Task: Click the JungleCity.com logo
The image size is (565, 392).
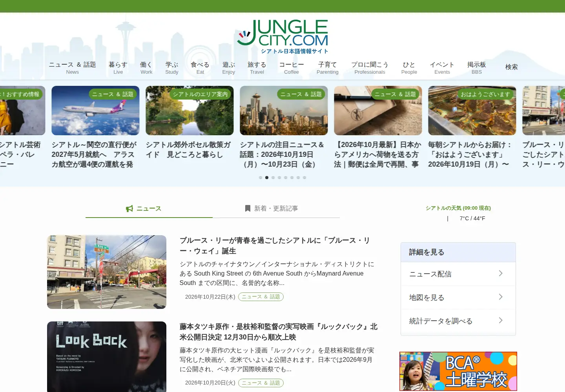Action: point(282,37)
